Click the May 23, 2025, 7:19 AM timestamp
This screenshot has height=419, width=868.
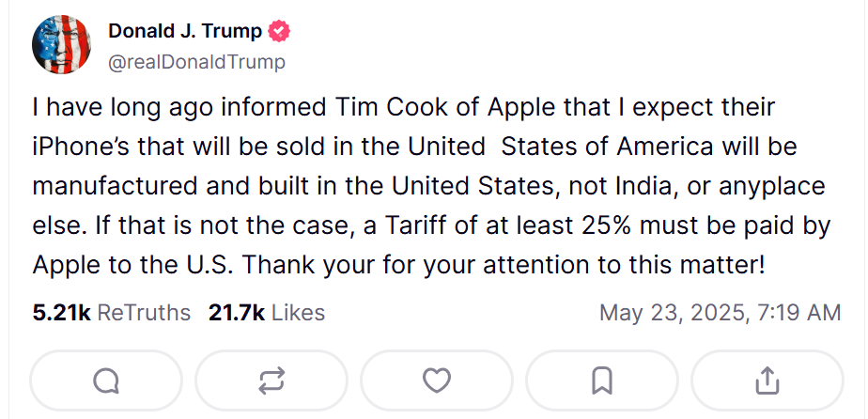(x=721, y=313)
